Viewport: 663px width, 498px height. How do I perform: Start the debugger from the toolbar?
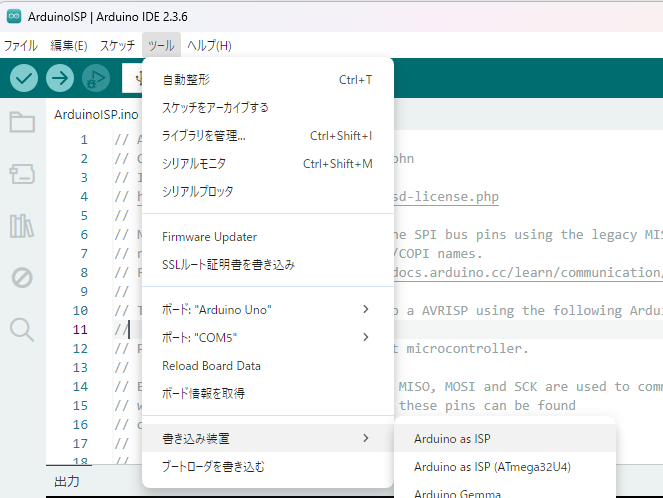(x=95, y=78)
